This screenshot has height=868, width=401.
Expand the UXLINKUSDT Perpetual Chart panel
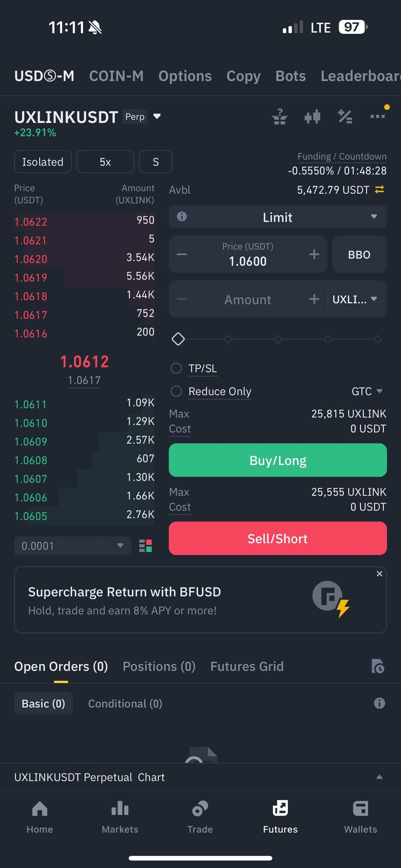pos(379,777)
